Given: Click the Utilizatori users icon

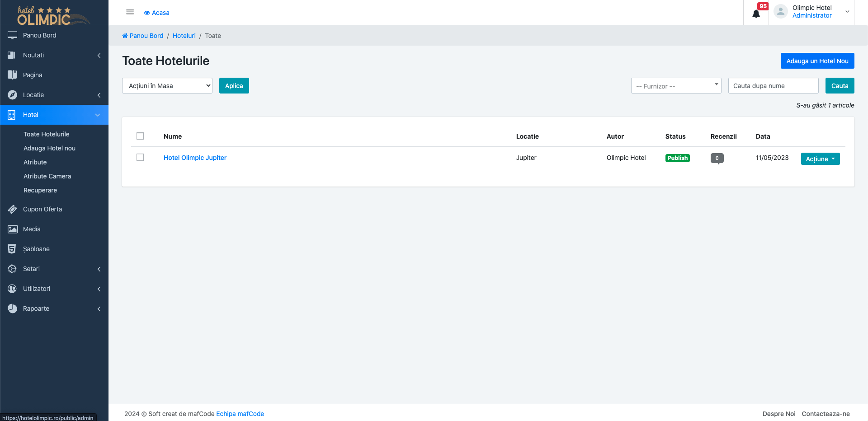Looking at the screenshot, I should tap(12, 289).
